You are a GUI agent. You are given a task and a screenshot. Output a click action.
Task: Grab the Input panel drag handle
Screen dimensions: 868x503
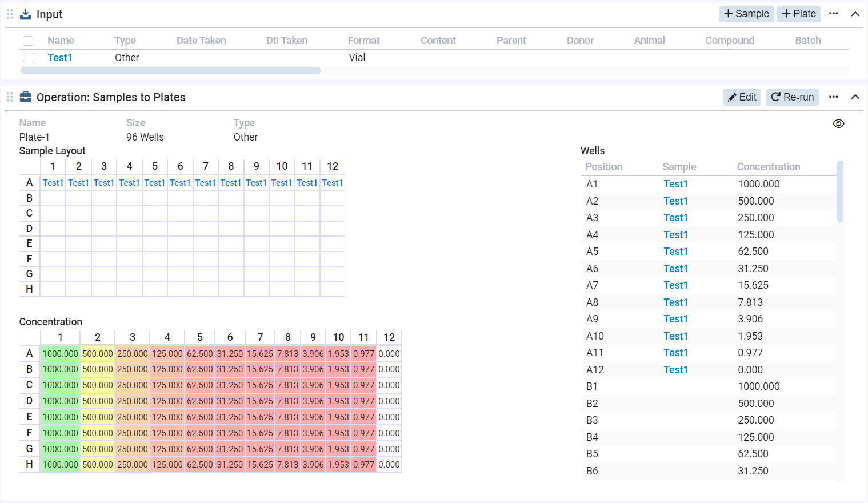click(x=10, y=14)
